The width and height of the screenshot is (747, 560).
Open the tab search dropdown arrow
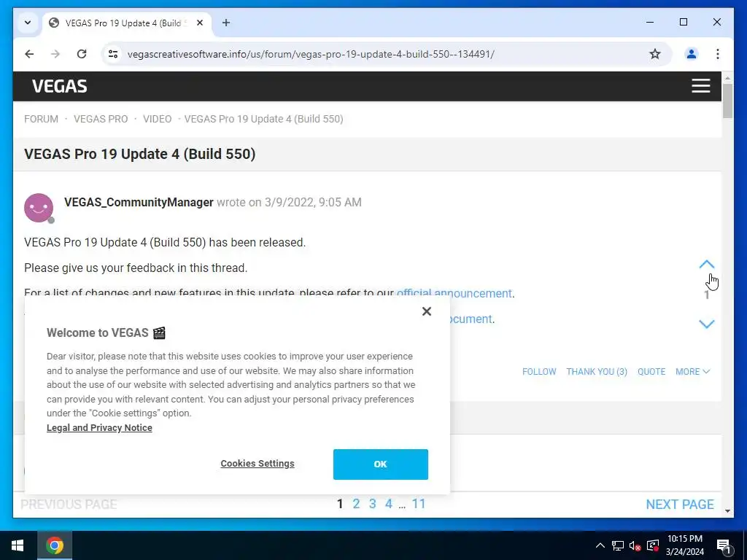28,23
